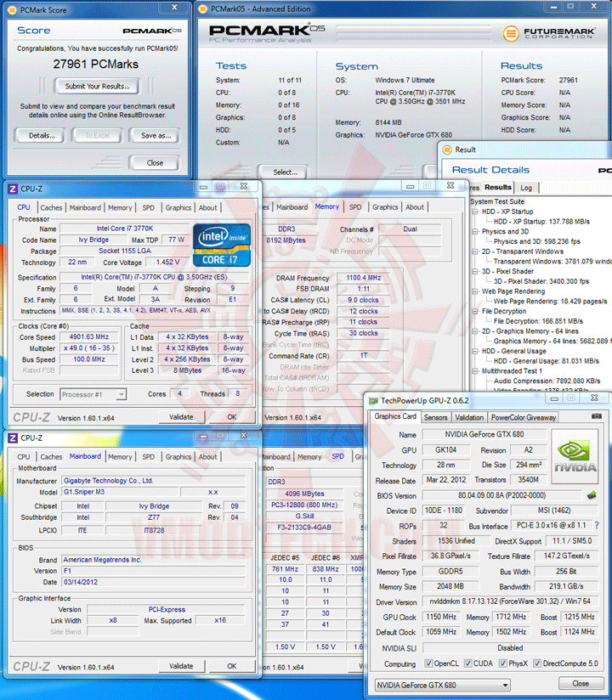Toggle the CUDA checkbox
The height and width of the screenshot is (700, 612).
[467, 663]
